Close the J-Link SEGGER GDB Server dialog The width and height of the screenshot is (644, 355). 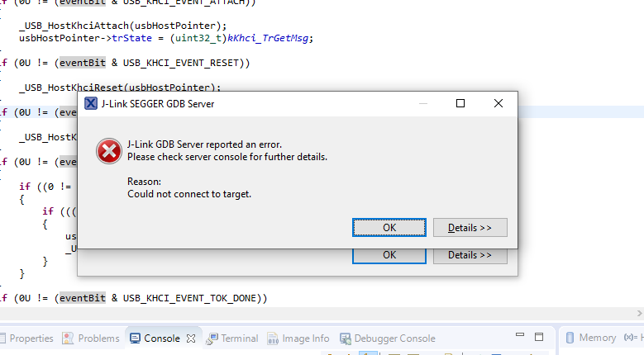tap(499, 103)
